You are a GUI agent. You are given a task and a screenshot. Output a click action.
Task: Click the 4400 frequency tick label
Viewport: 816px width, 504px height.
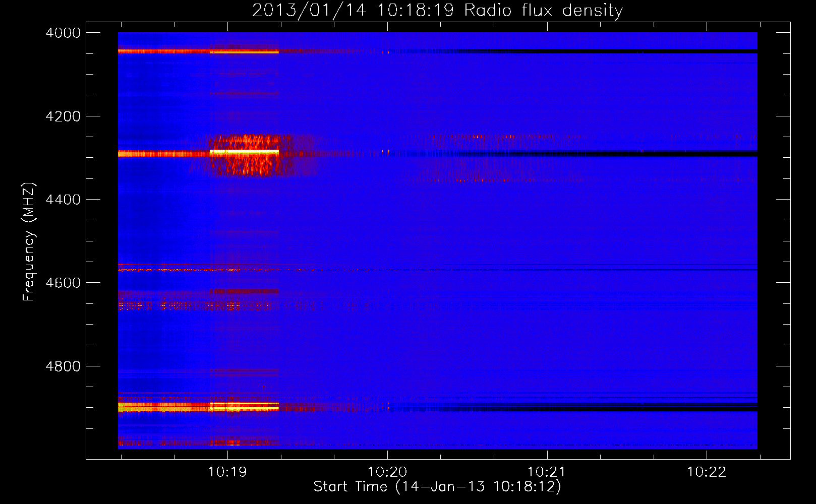coord(63,200)
